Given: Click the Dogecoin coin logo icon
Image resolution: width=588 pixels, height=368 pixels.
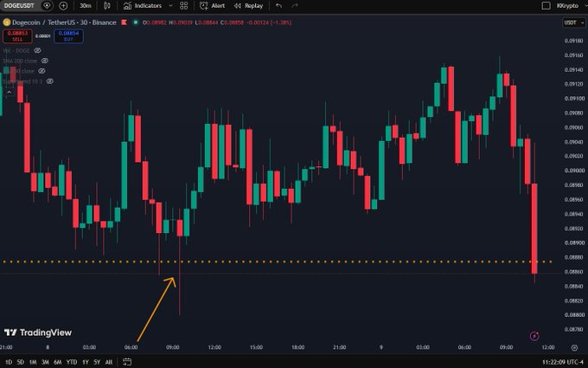Looking at the screenshot, I should [6, 23].
